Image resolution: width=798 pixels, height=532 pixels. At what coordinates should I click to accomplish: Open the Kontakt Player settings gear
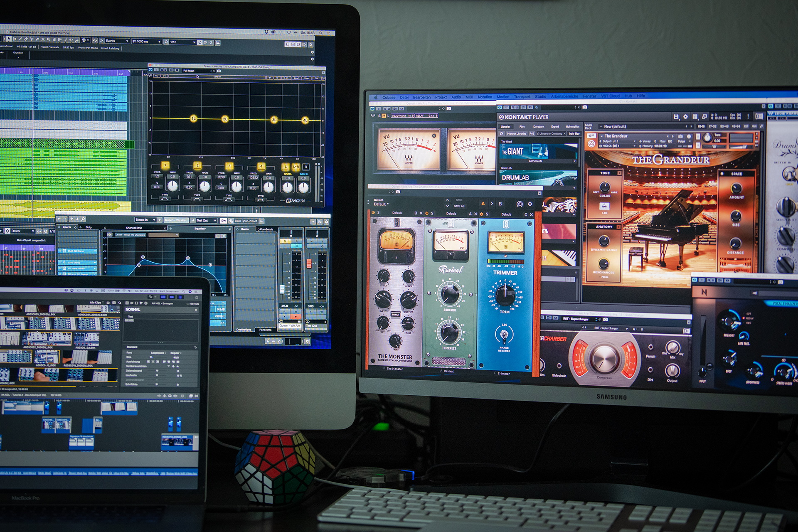click(685, 117)
